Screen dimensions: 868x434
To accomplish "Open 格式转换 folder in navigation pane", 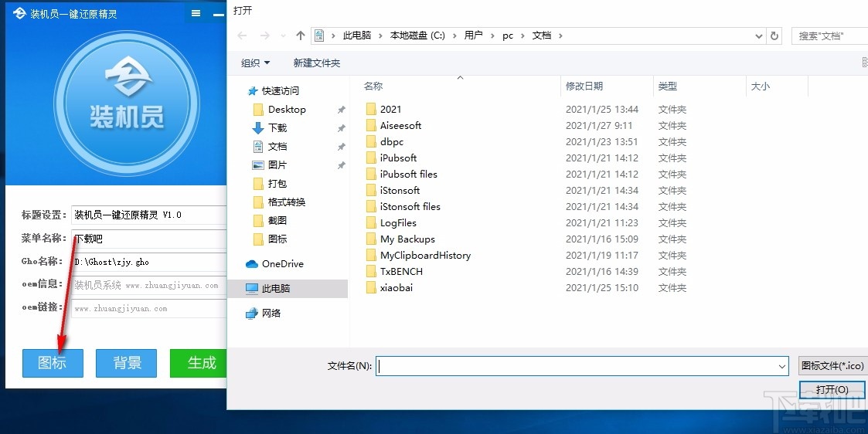I will (287, 202).
